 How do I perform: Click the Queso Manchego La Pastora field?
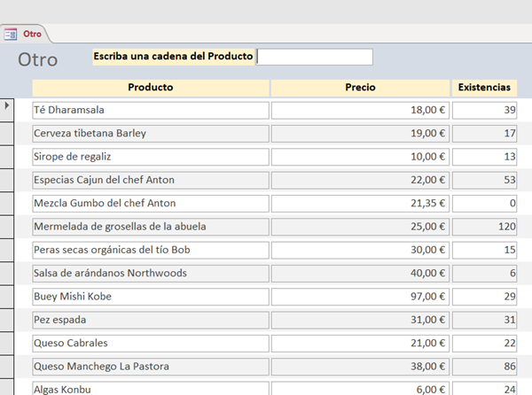[x=151, y=366]
